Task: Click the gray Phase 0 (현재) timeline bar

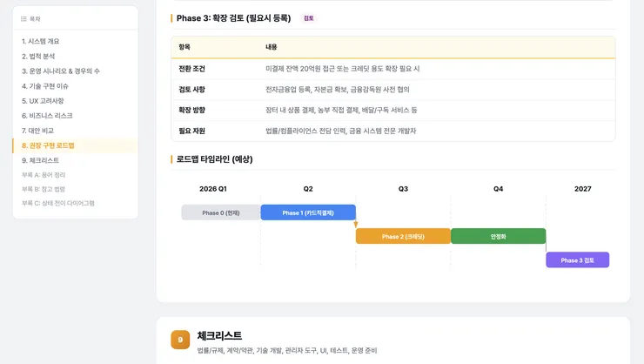Action: [x=221, y=212]
